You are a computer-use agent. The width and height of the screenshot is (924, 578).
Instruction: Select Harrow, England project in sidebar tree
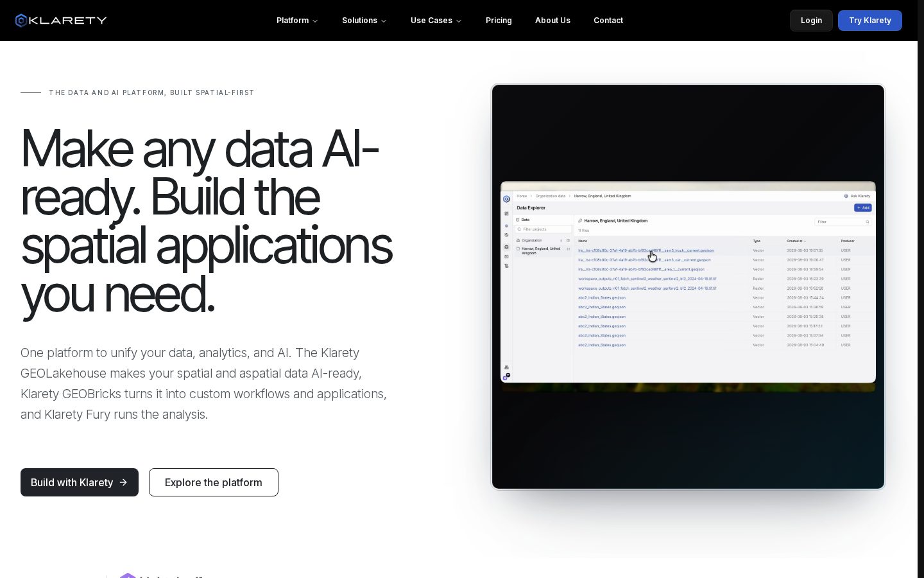pos(543,250)
